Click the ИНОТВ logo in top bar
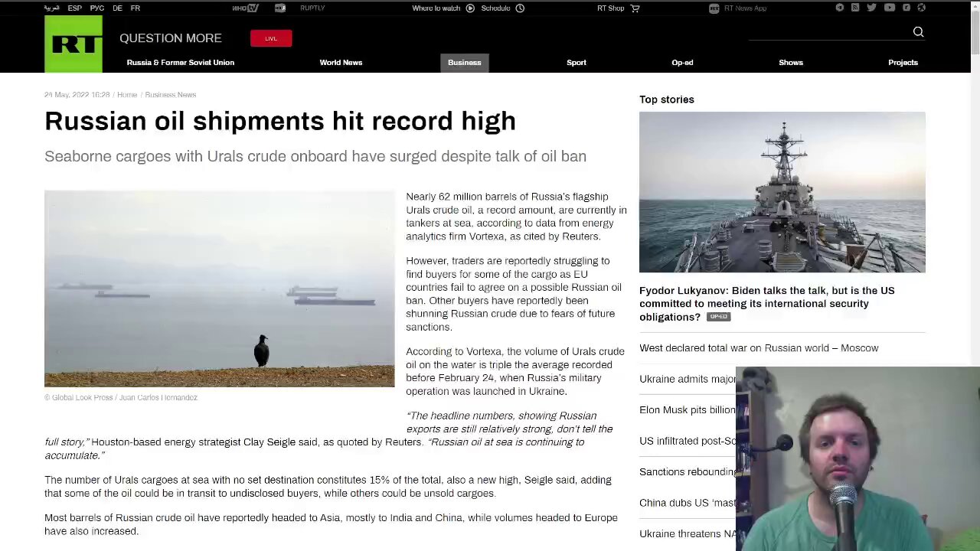Image resolution: width=980 pixels, height=551 pixels. pos(245,8)
